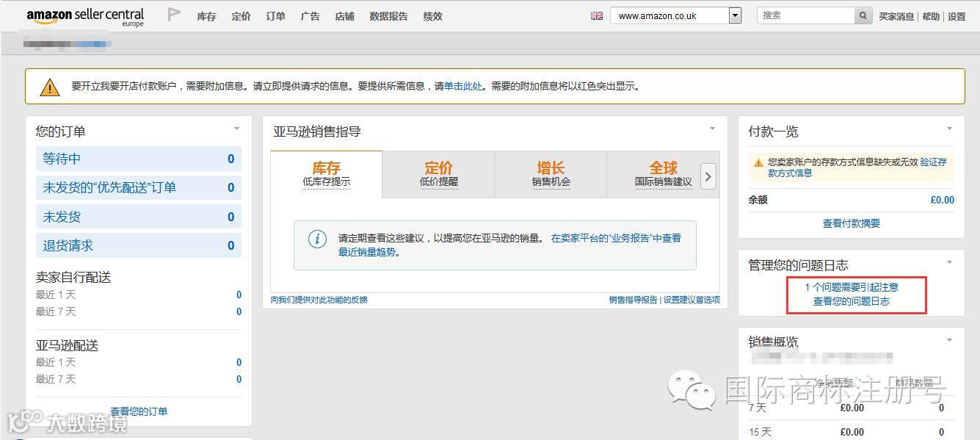Viewport: 980px width, 440px height.
Task: Open the 广告 top menu
Action: pos(310,16)
